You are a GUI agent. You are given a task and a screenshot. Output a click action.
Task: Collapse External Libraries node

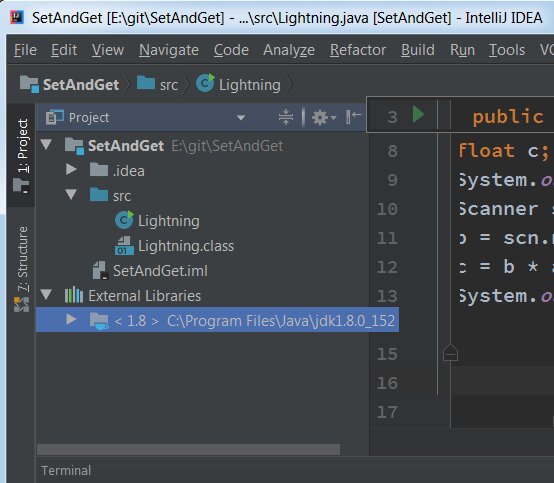pos(46,294)
